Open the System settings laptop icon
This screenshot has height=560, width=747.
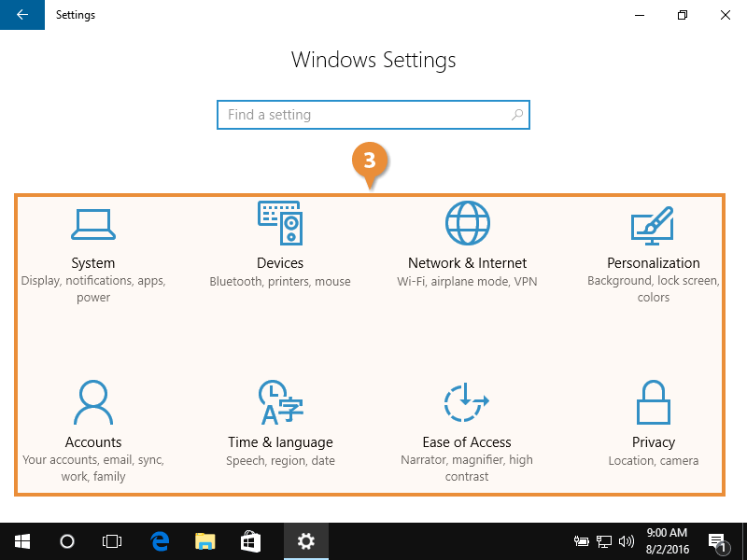[93, 224]
